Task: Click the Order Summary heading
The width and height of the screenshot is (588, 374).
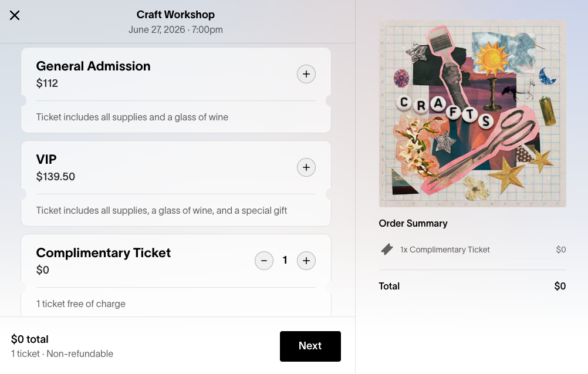Action: point(413,223)
